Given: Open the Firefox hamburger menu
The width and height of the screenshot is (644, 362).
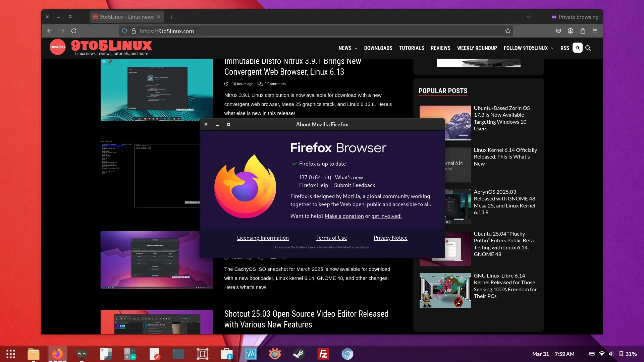Looking at the screenshot, I should [595, 31].
